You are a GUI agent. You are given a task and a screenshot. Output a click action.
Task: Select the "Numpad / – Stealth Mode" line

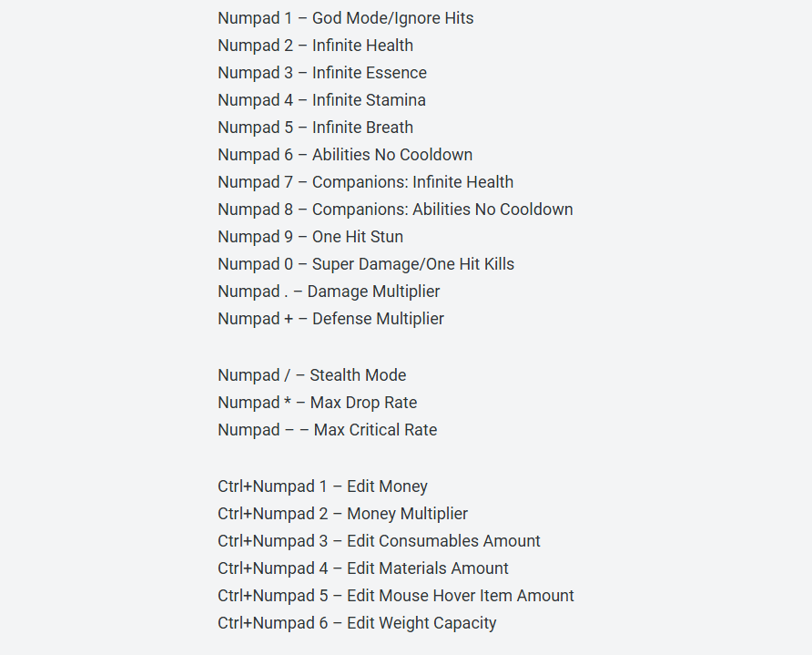pos(311,375)
